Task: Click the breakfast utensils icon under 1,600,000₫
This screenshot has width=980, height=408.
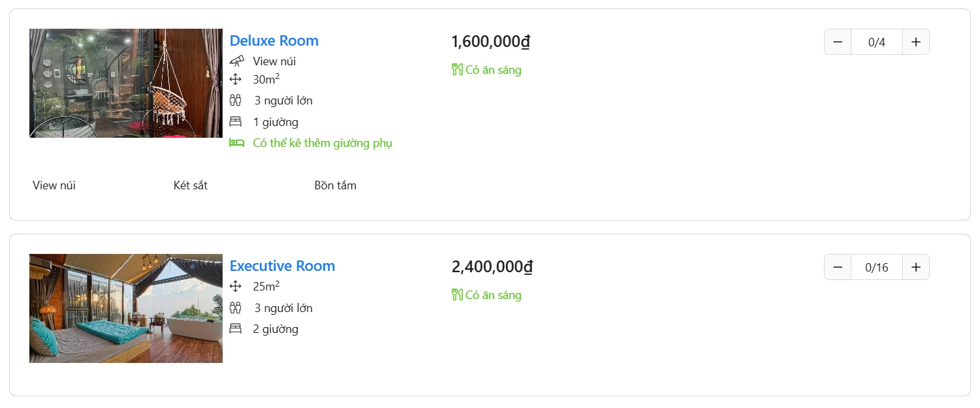Action: pyautogui.click(x=457, y=70)
